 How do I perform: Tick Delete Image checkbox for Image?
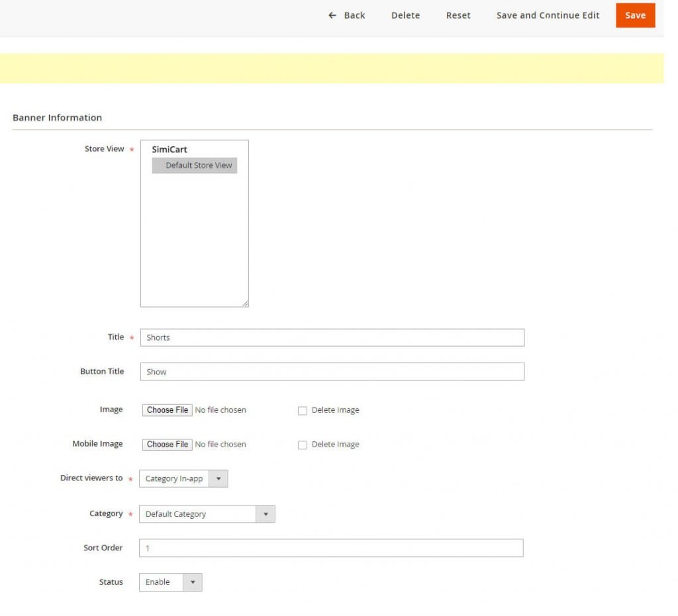click(x=303, y=410)
